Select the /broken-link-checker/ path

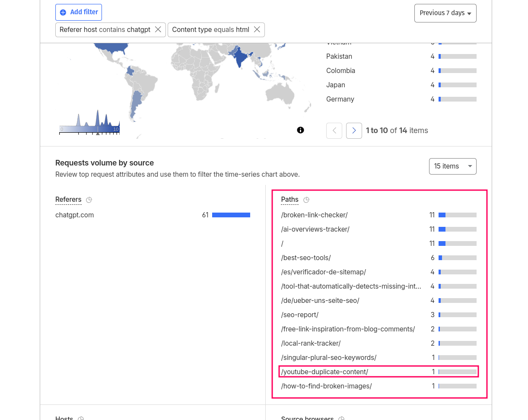[x=314, y=215]
